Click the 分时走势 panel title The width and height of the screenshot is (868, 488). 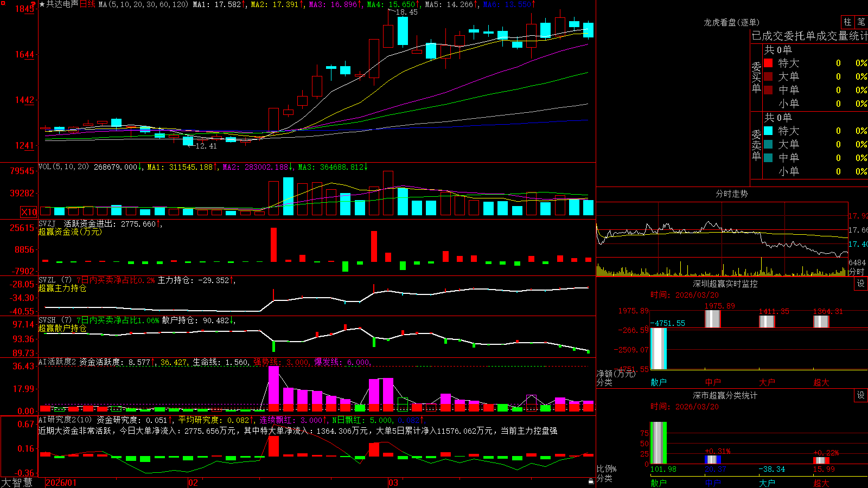click(731, 194)
